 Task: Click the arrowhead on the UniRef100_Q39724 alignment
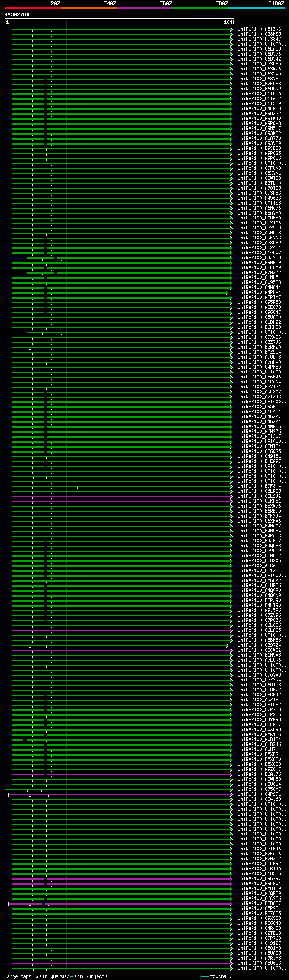point(228,645)
